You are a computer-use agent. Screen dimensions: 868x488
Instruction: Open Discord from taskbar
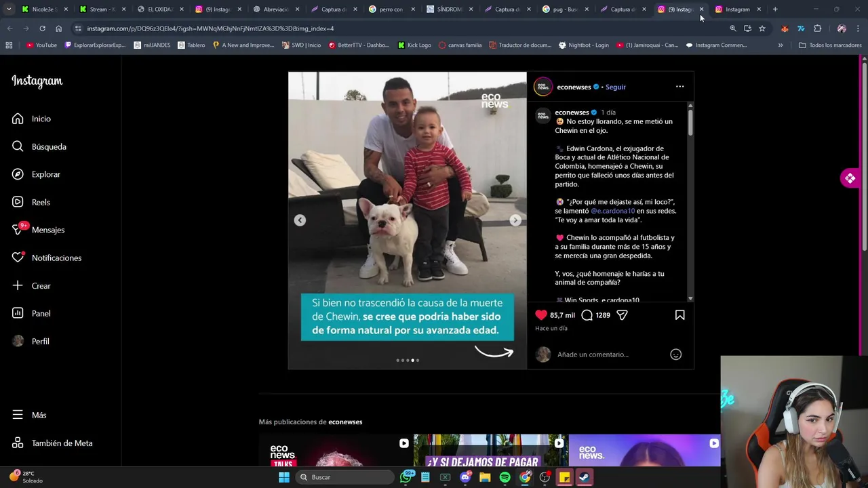[465, 477]
